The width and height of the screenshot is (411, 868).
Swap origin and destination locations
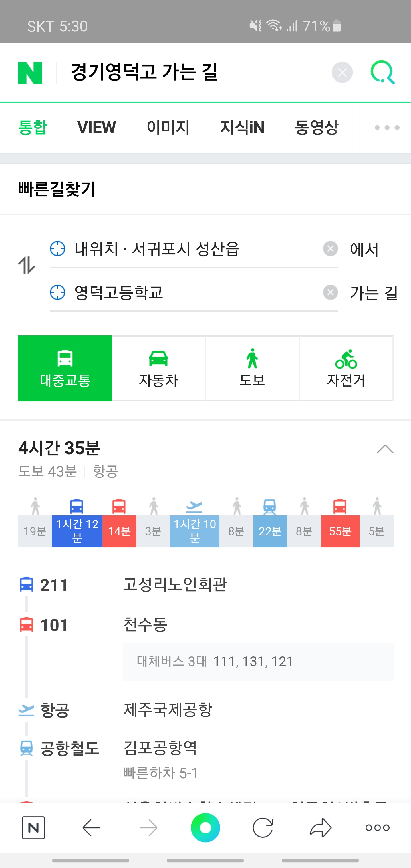point(27,265)
